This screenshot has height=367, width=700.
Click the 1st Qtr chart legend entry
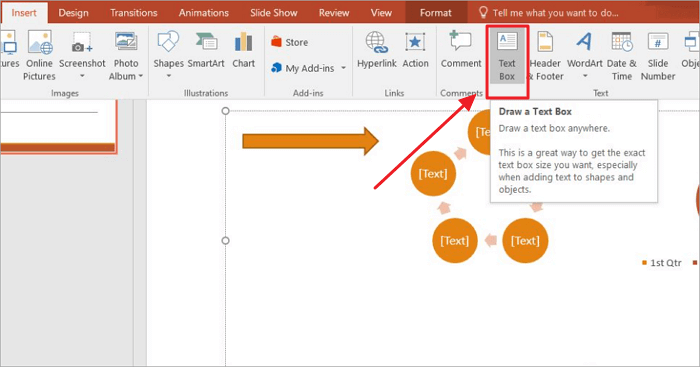tap(662, 263)
